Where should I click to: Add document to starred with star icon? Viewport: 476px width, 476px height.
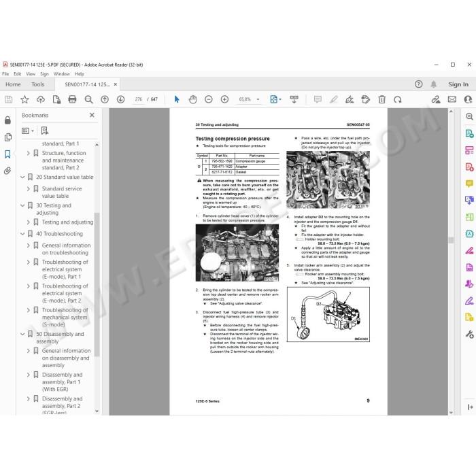pos(24,99)
